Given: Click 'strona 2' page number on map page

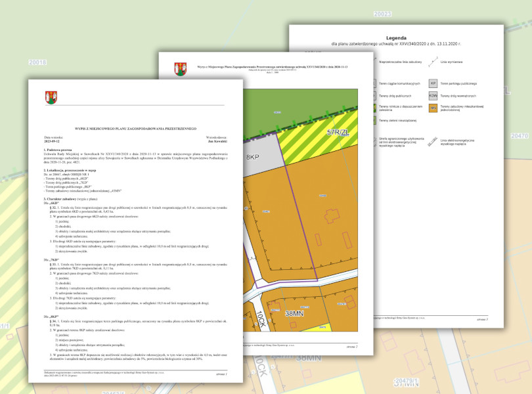Looking at the screenshot, I should 352,347.
